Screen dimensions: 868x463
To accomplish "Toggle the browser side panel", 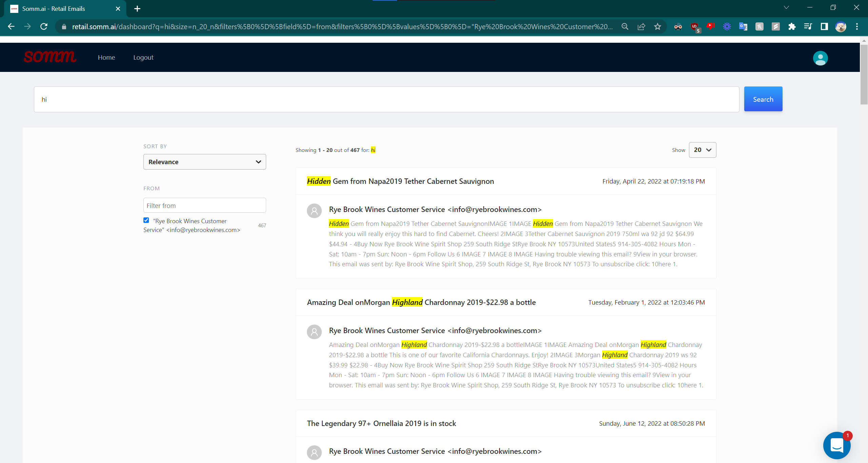I will (825, 26).
